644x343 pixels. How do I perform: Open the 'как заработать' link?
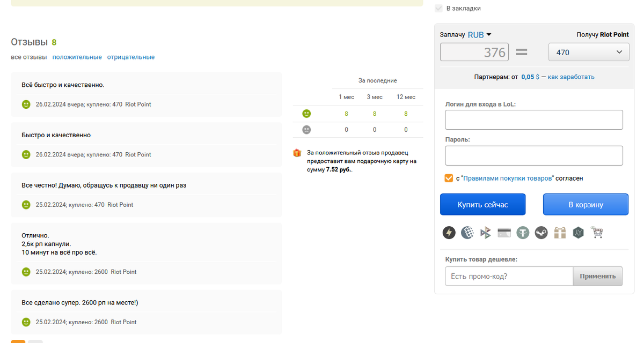click(x=571, y=77)
